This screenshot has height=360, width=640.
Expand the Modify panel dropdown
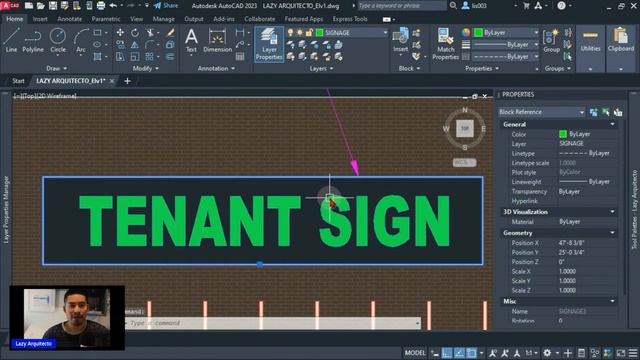pyautogui.click(x=146, y=69)
